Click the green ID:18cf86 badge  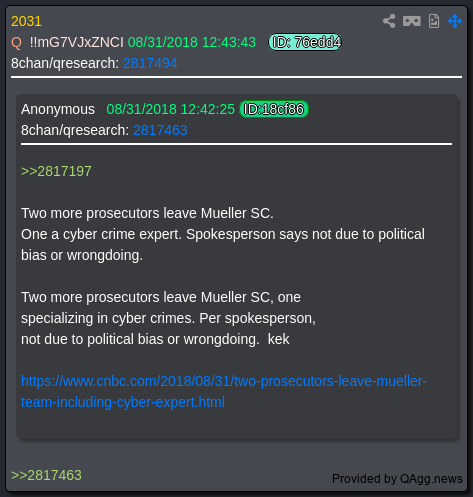point(274,109)
